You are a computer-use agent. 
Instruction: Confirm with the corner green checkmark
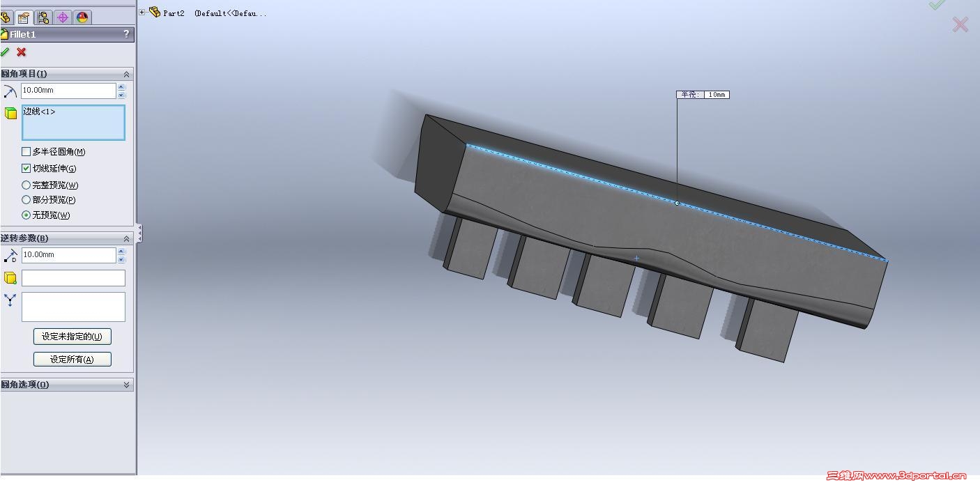936,4
